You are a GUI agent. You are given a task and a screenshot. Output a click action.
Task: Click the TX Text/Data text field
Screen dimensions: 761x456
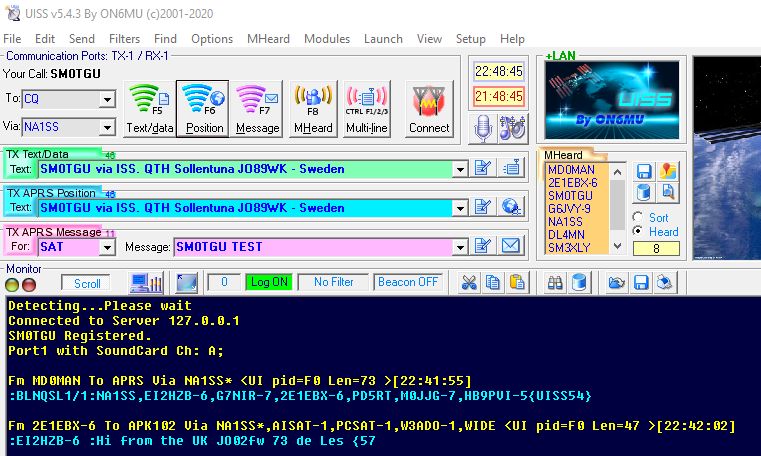tap(246, 169)
